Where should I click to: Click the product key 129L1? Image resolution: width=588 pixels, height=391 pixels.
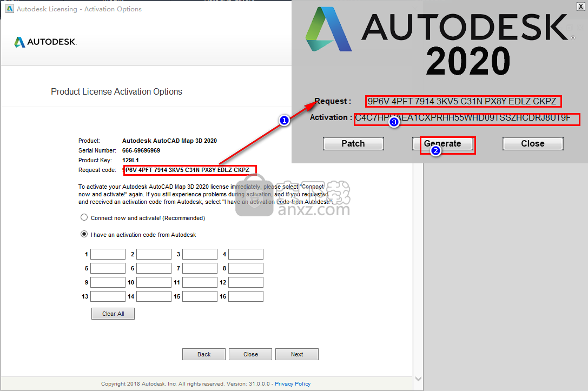point(130,160)
